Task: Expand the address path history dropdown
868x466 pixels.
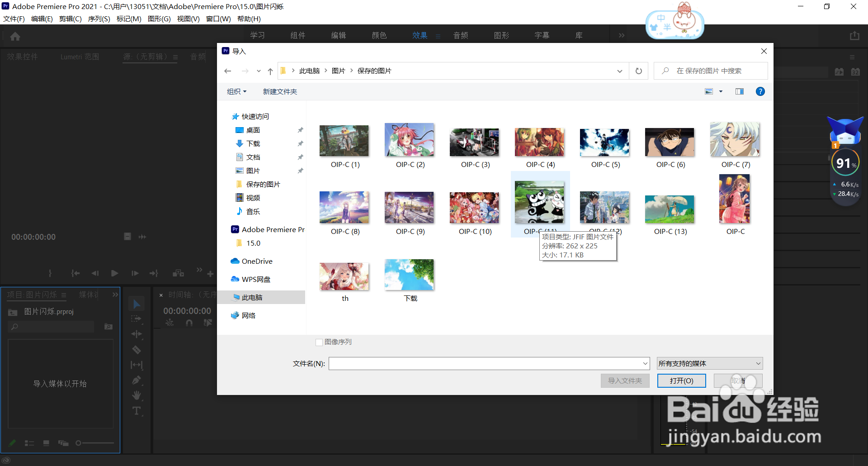Action: pyautogui.click(x=619, y=71)
